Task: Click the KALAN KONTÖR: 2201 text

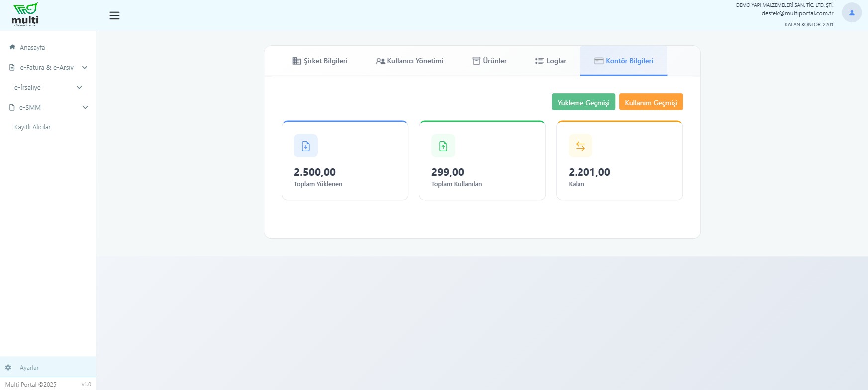Action: tap(809, 24)
